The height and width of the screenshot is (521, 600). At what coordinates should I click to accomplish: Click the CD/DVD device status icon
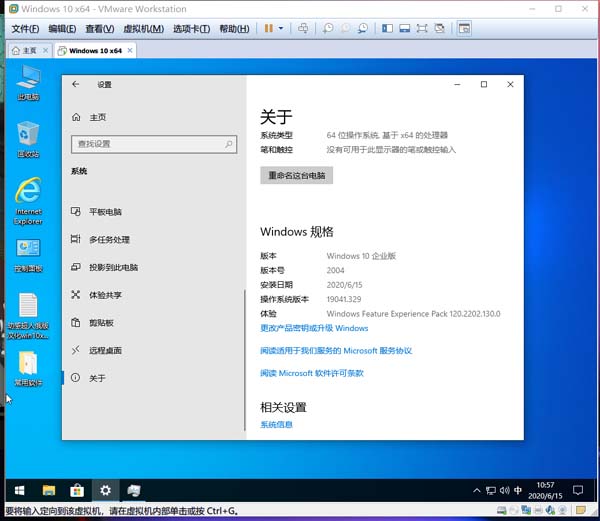pos(514,510)
